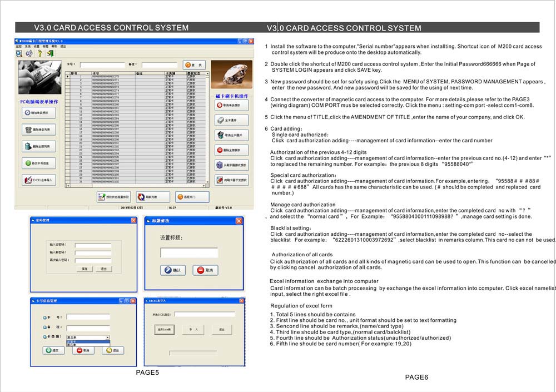Click the import button in Excel import dialog
This screenshot has width=556, height=392.
(x=193, y=330)
